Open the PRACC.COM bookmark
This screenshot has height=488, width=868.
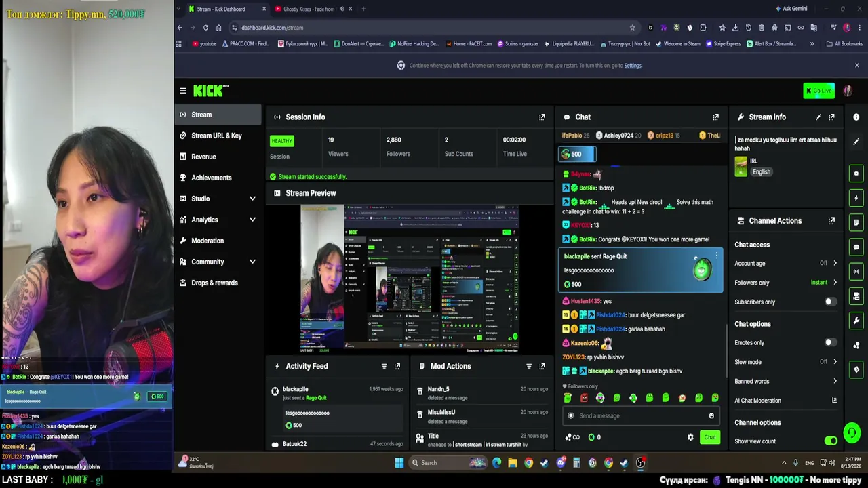[x=245, y=44]
